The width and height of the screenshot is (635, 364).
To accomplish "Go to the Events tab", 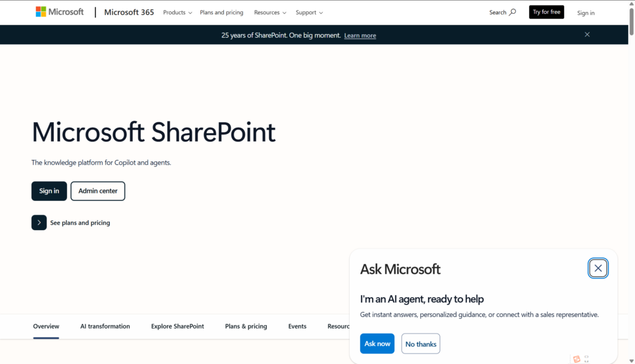I will (x=297, y=326).
